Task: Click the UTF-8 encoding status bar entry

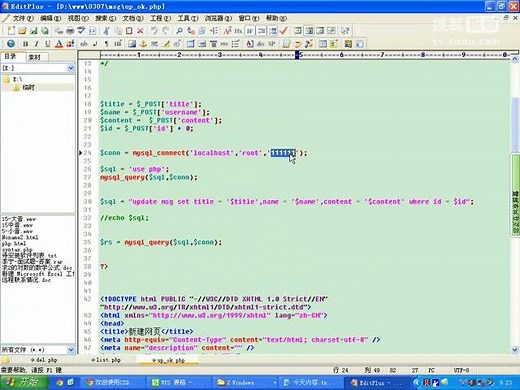Action: click(461, 370)
